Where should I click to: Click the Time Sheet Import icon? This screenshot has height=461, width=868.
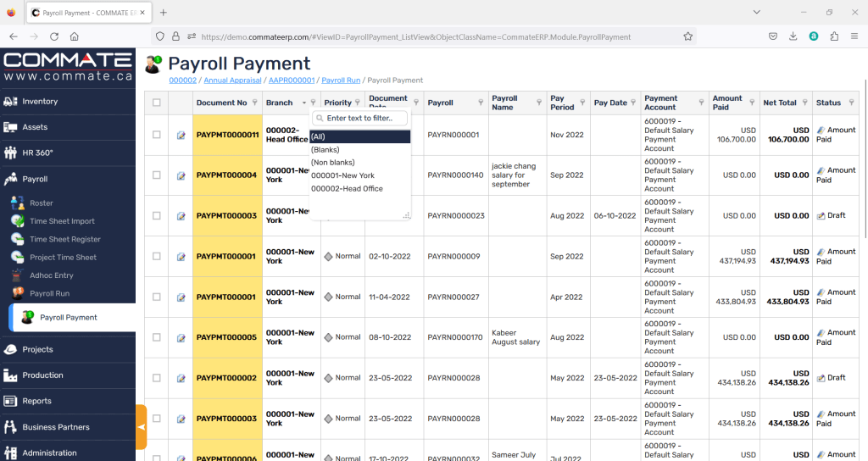tap(17, 221)
